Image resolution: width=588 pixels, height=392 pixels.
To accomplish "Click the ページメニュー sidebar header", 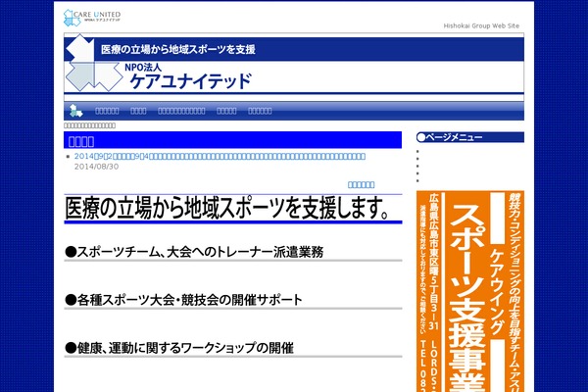I will coord(470,137).
